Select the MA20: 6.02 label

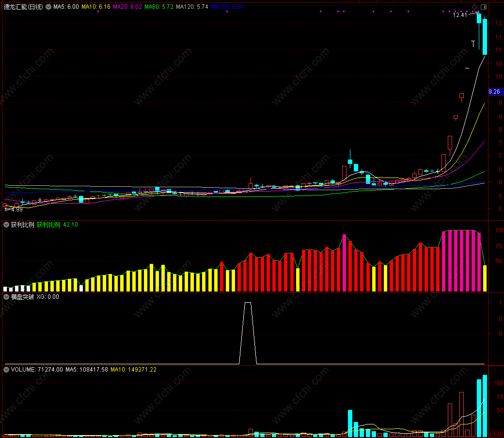[127, 7]
